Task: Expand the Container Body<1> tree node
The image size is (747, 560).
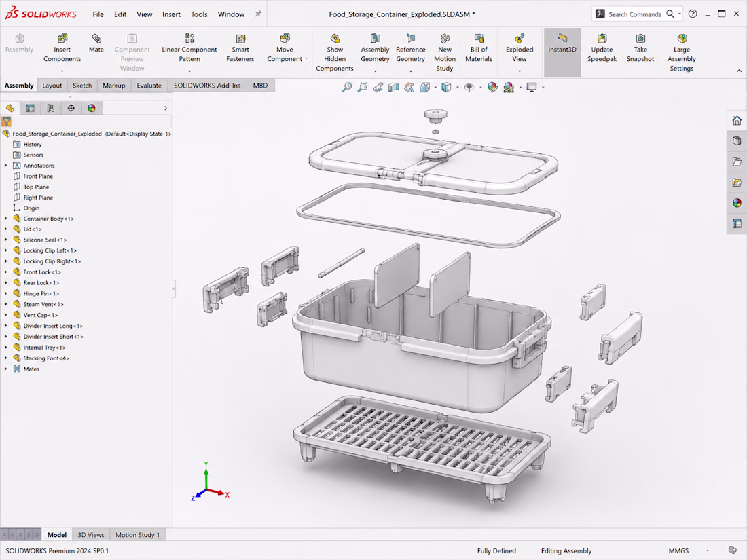Action: (5, 219)
